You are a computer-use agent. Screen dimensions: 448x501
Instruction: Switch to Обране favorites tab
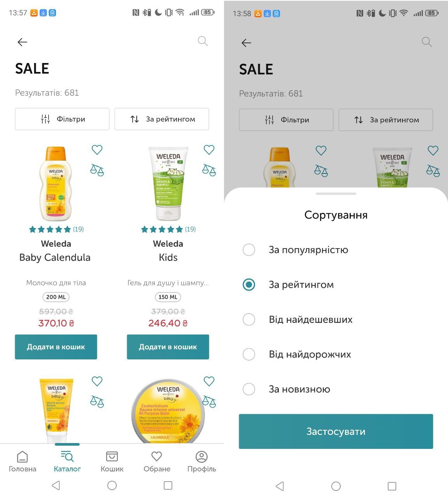click(x=157, y=461)
